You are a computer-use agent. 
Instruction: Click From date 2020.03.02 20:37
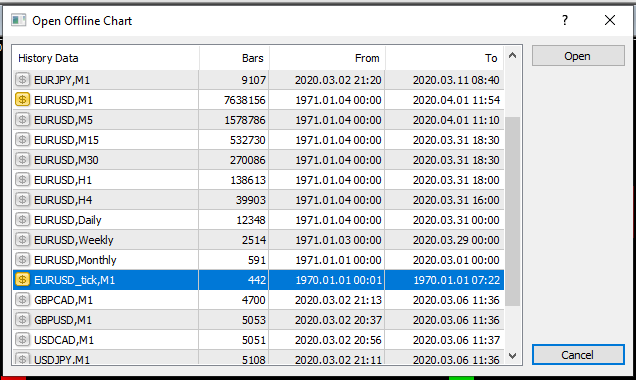coord(338,320)
